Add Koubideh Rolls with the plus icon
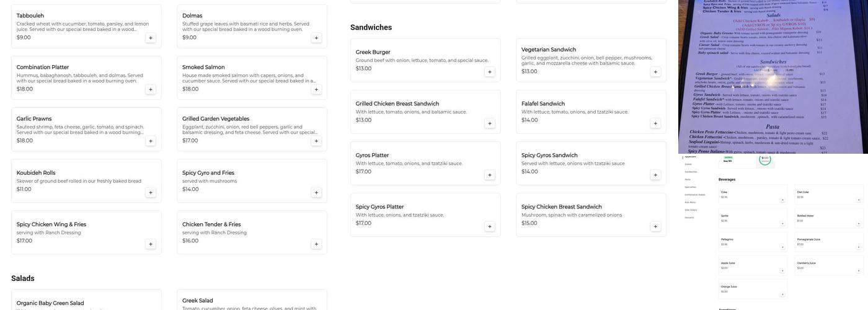 pos(151,192)
